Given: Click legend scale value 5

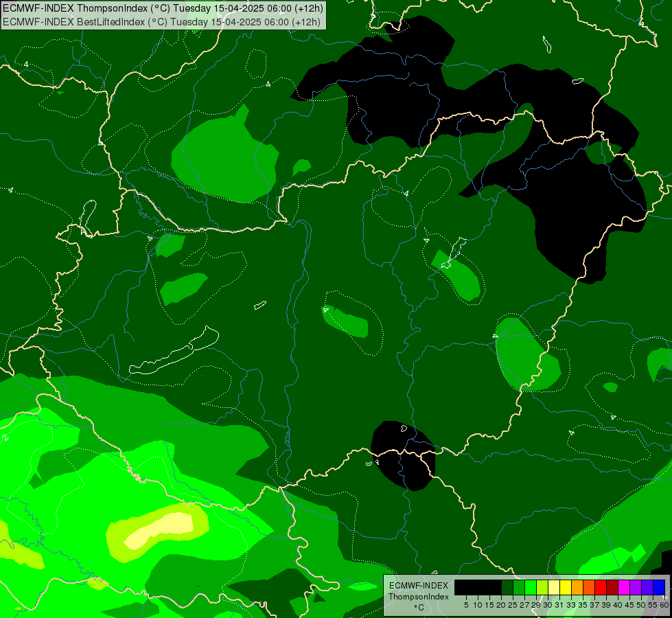Looking at the screenshot, I should [466, 605].
